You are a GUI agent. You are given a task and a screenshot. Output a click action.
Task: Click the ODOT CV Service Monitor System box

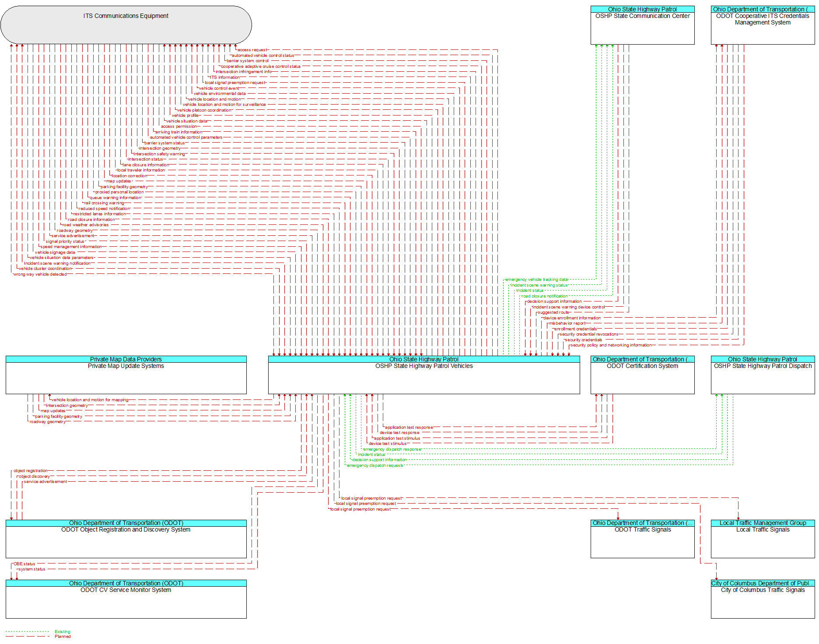pyautogui.click(x=126, y=599)
